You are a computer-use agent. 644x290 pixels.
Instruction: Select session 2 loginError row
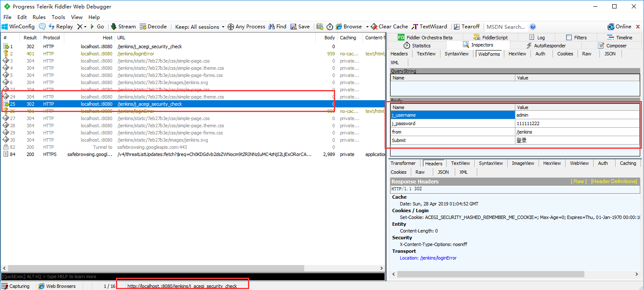pyautogui.click(x=193, y=54)
